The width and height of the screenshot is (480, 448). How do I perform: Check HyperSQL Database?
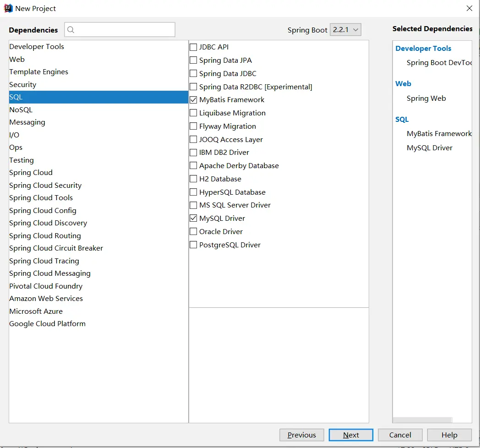(x=193, y=192)
